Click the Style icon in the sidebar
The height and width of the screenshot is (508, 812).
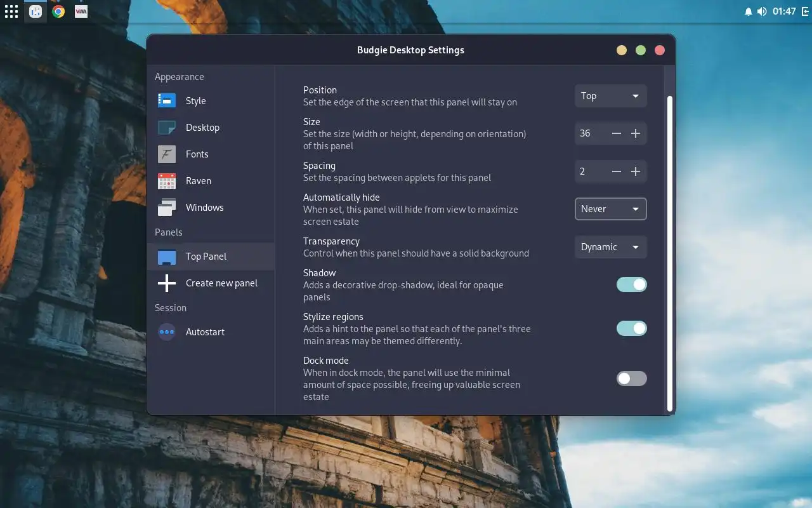click(x=167, y=100)
